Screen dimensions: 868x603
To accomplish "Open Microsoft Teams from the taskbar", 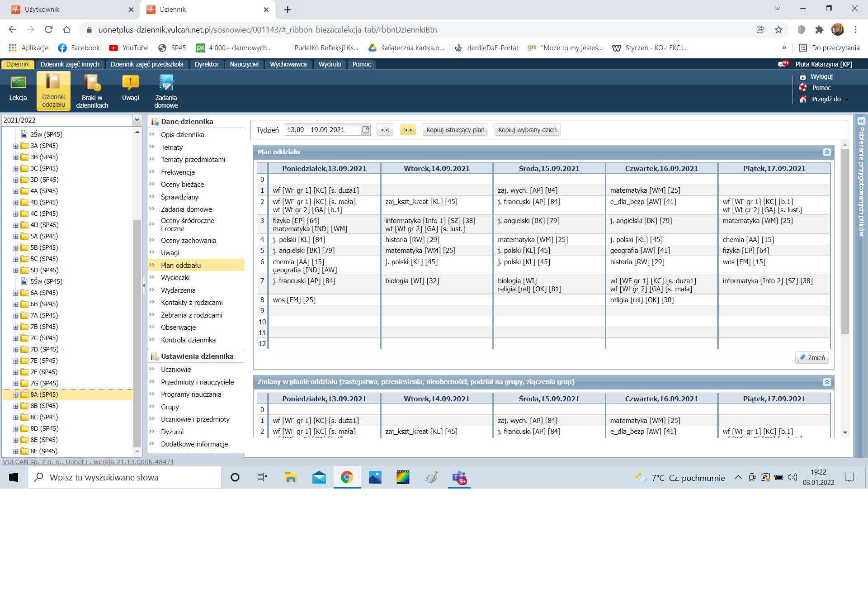I will (x=459, y=478).
